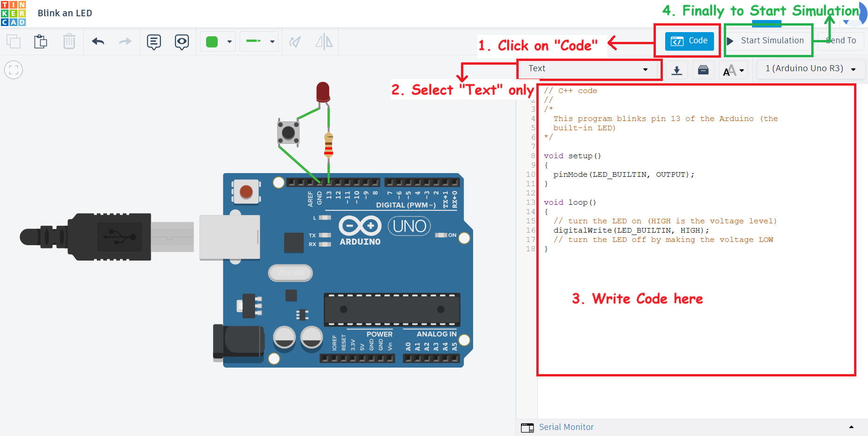Click the code line 'void loop()'
The height and width of the screenshot is (436, 868).
coord(570,202)
